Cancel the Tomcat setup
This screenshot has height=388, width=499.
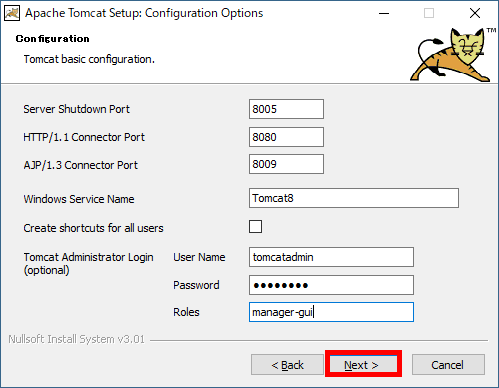click(x=448, y=365)
